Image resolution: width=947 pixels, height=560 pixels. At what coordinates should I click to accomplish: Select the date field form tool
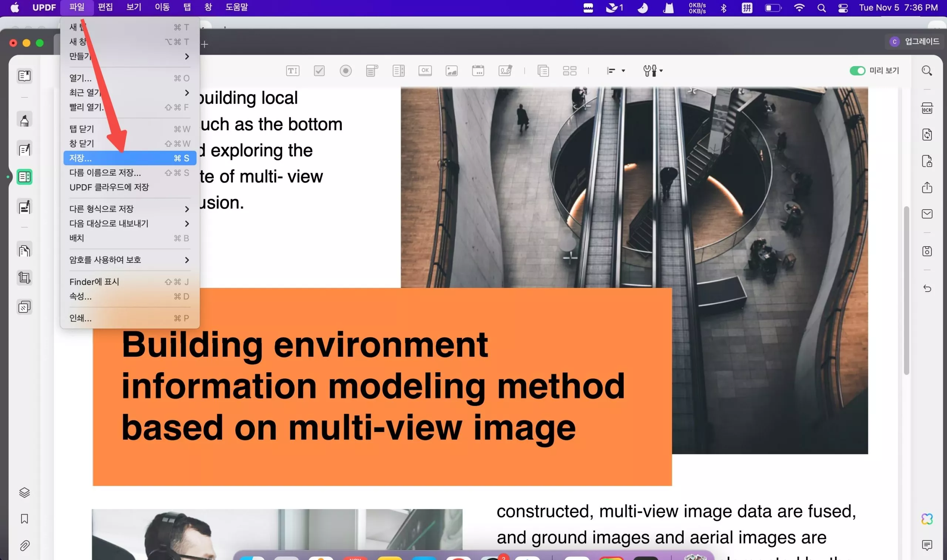(x=478, y=71)
